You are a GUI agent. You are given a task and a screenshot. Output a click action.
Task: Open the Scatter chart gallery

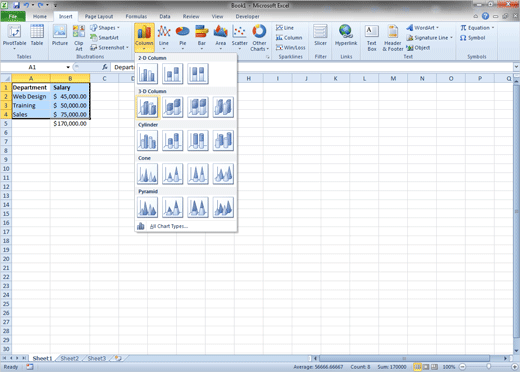(x=239, y=37)
